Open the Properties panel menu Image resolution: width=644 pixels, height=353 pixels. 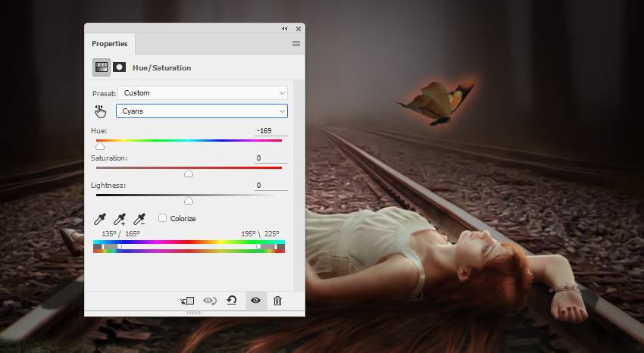pos(296,44)
